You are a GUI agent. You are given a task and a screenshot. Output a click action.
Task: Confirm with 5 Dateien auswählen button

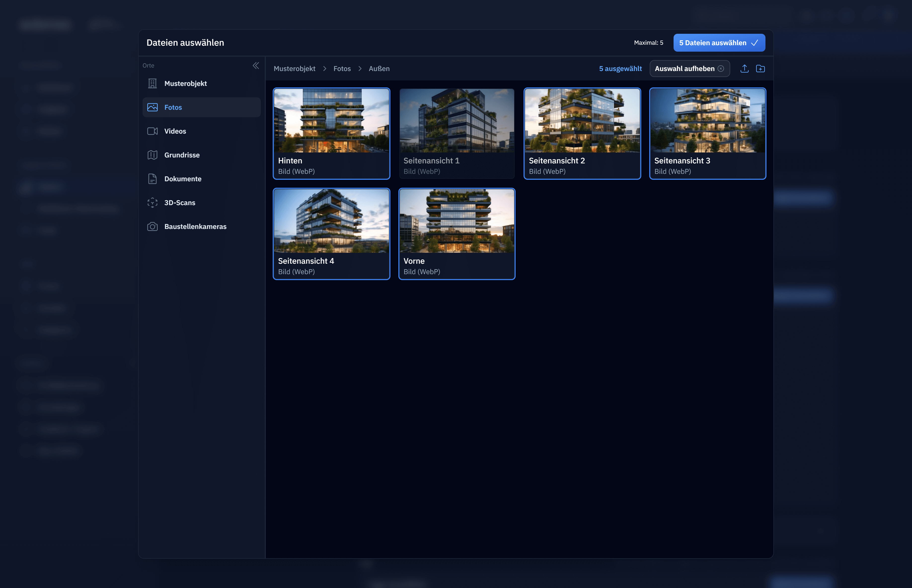719,43
